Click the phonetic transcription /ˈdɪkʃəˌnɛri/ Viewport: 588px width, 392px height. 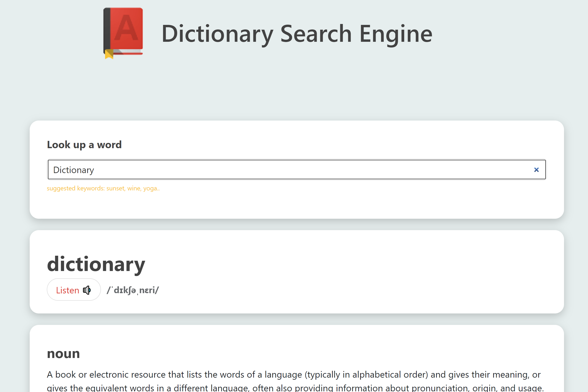coord(133,290)
